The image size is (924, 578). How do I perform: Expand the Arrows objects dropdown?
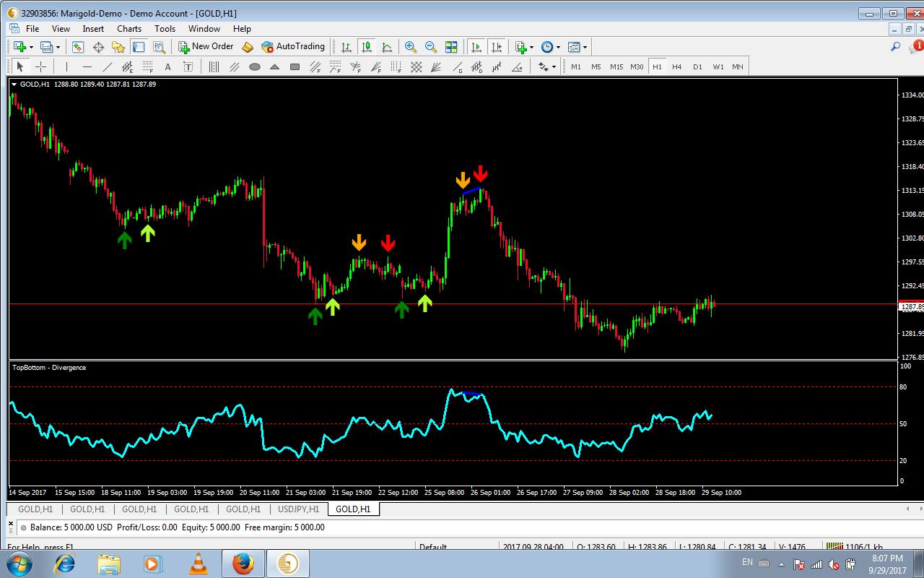(554, 66)
